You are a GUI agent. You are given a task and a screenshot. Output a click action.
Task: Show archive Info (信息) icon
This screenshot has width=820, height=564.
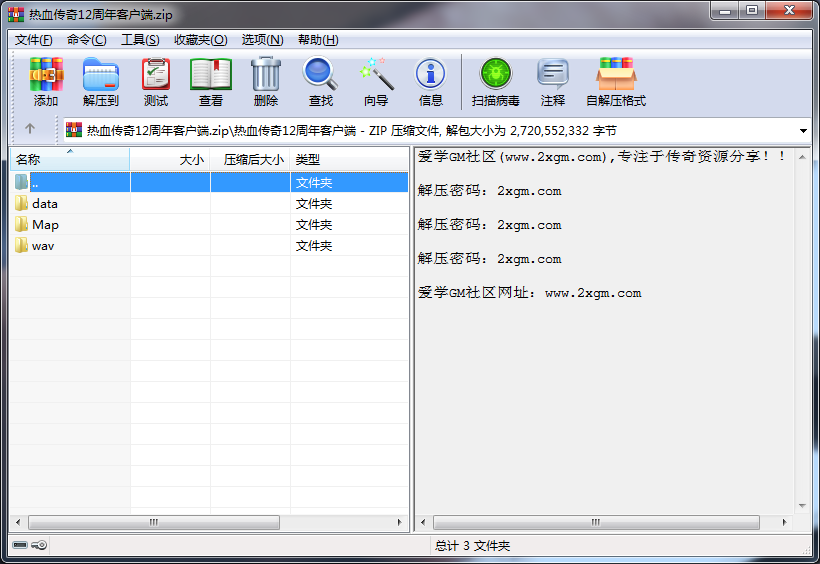click(x=431, y=82)
